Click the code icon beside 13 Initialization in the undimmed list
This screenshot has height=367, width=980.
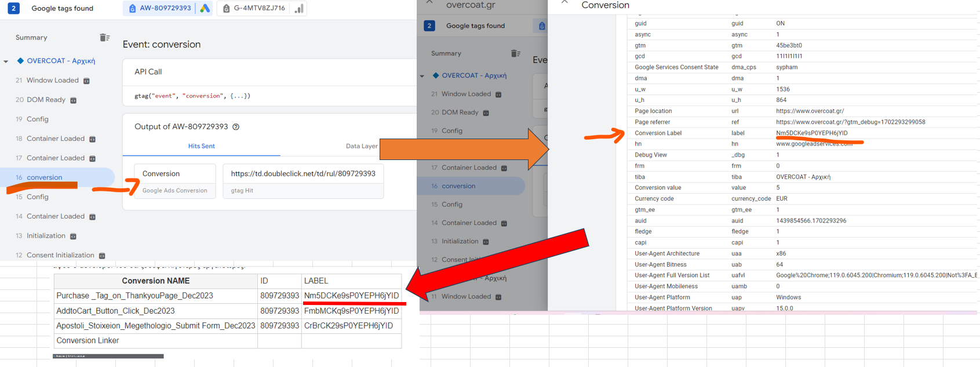[74, 236]
